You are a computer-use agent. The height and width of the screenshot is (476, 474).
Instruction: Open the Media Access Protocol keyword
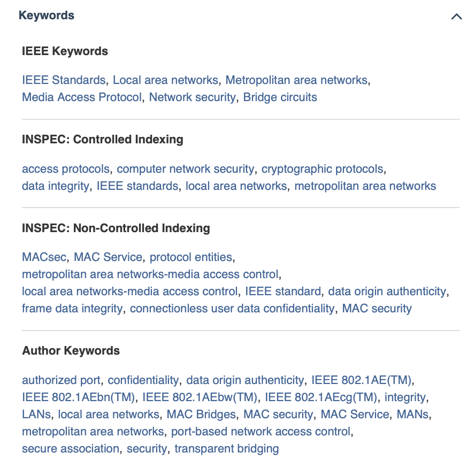[81, 97]
